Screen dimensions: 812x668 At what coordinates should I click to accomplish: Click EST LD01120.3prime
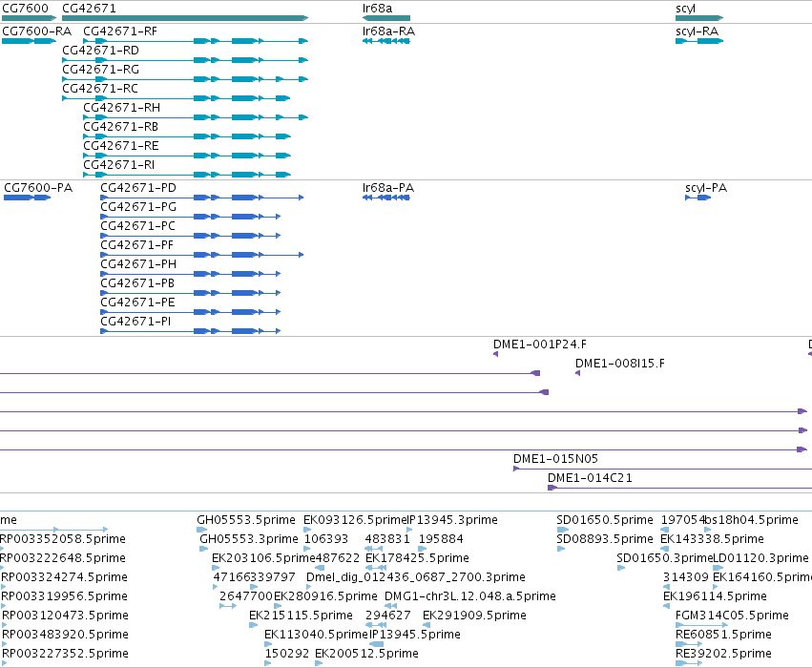[760, 558]
